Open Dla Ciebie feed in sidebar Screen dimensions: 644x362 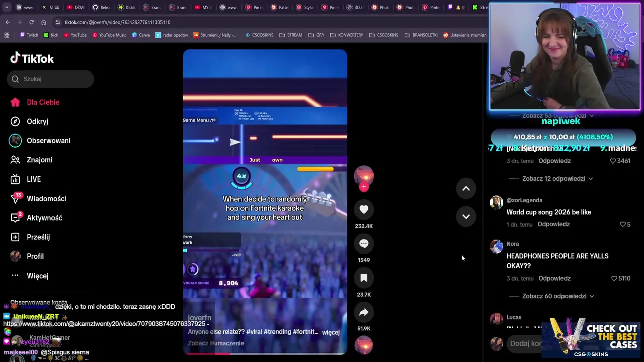point(35,102)
